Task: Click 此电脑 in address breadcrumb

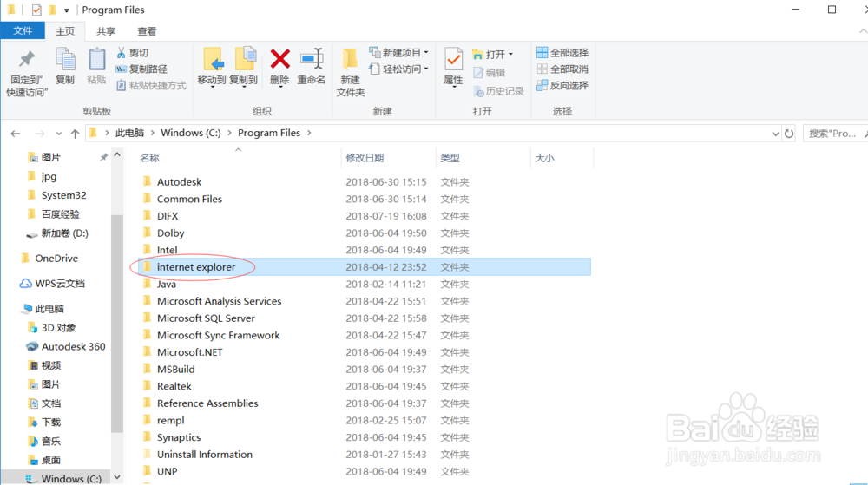Action: pos(129,133)
